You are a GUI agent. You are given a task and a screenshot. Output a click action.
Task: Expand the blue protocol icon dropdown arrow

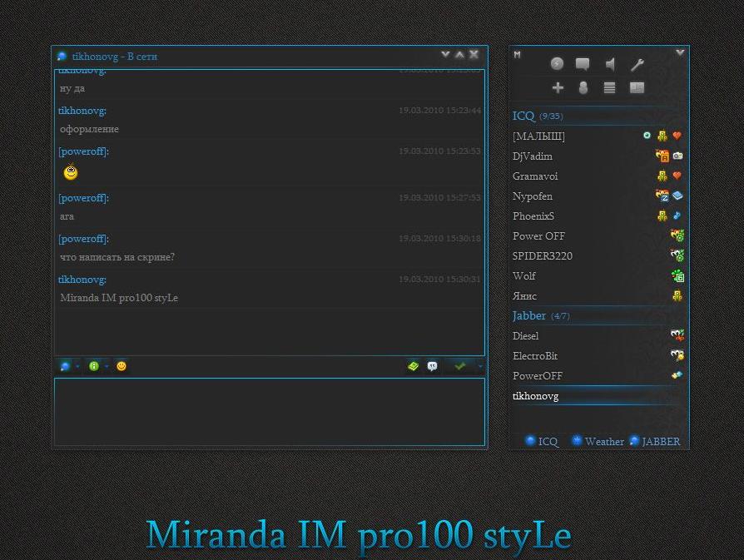(76, 366)
